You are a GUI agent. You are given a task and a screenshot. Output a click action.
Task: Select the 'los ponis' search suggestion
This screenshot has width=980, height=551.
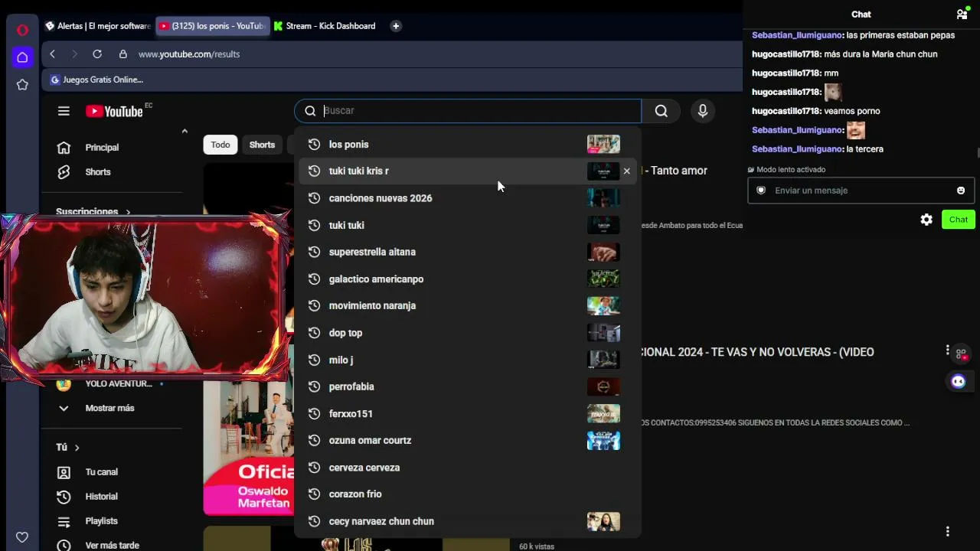pos(467,145)
